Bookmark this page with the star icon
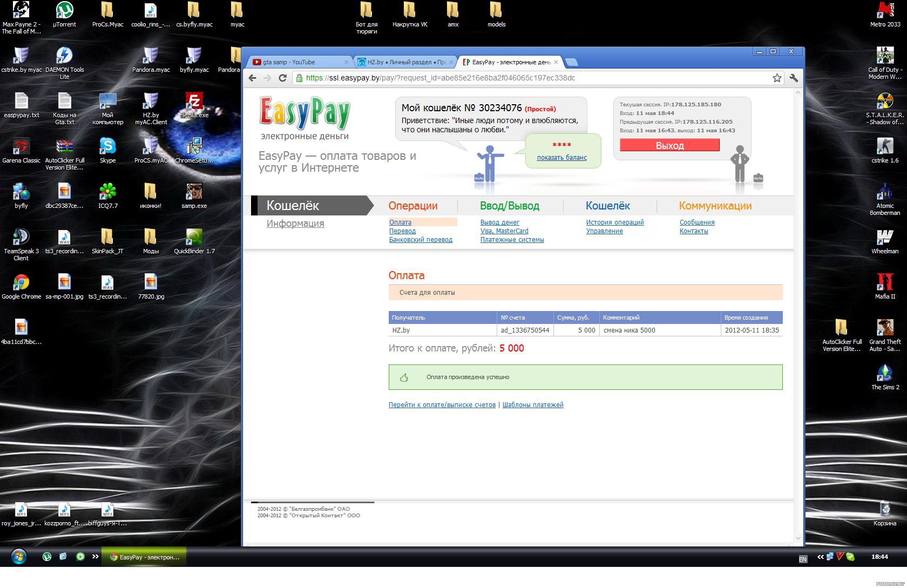The height and width of the screenshot is (588, 907). [x=776, y=78]
